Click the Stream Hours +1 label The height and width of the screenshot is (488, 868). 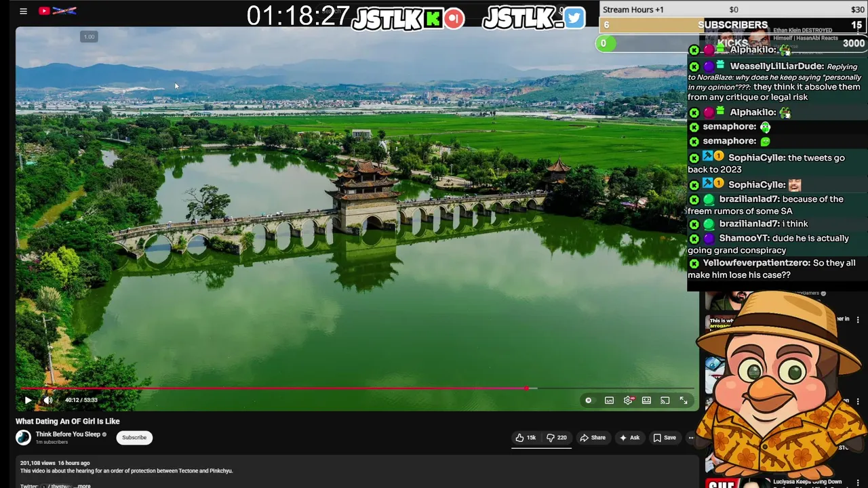(x=633, y=9)
